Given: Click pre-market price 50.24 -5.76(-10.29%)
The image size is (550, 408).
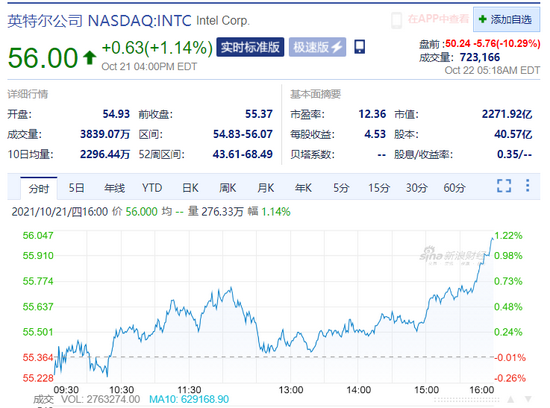Looking at the screenshot, I should [x=492, y=44].
